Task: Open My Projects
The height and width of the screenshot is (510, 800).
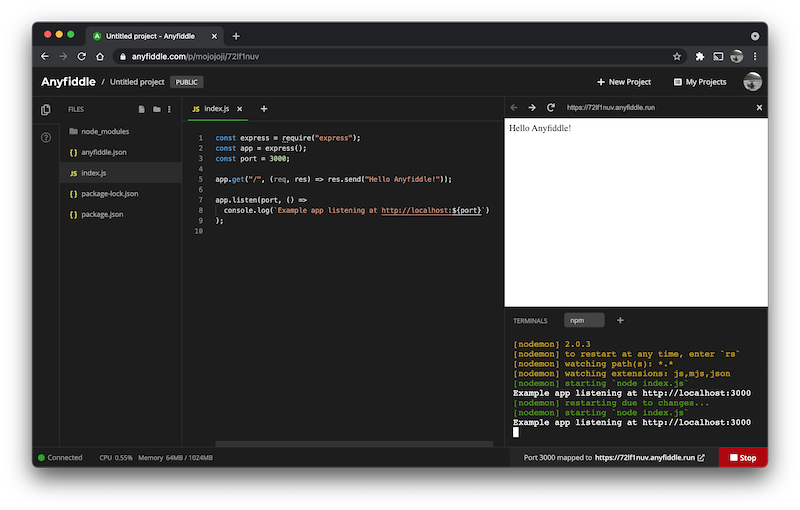Action: pos(700,82)
